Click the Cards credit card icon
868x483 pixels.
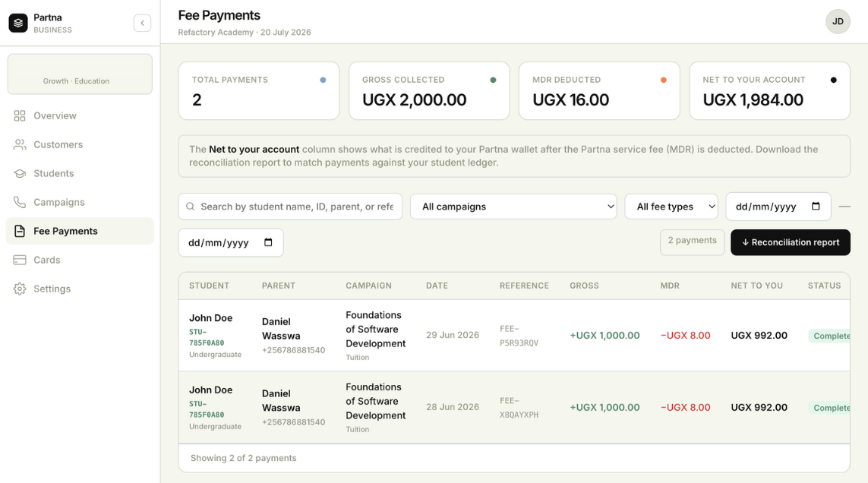pos(20,260)
